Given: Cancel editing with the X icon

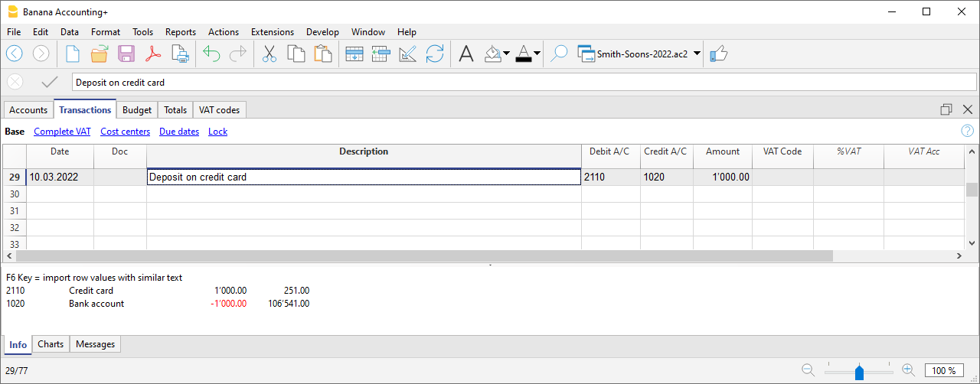Looking at the screenshot, I should click(15, 82).
